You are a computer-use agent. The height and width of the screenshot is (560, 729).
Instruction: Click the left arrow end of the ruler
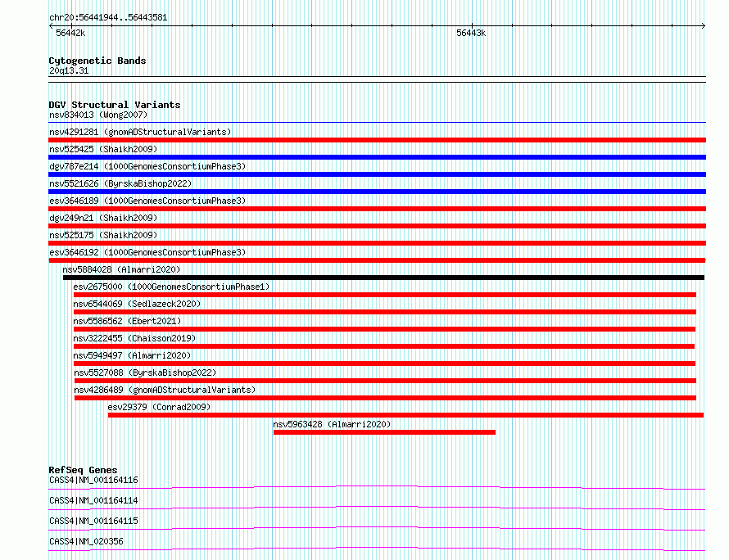point(51,26)
